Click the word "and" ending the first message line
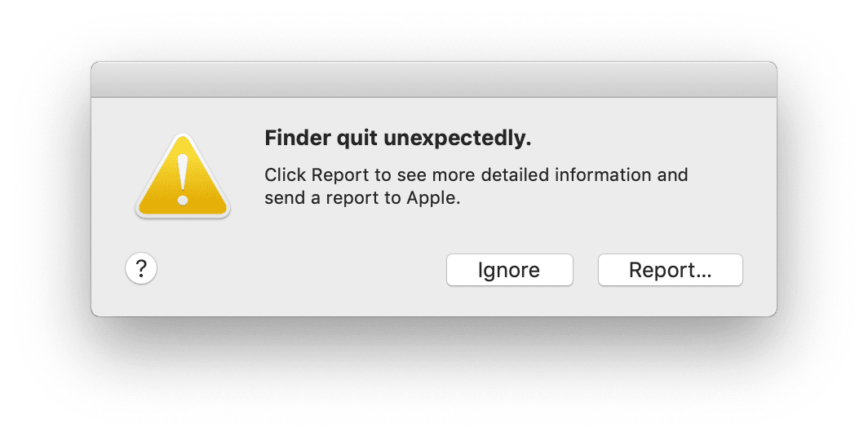The height and width of the screenshot is (437, 868). coord(674,175)
